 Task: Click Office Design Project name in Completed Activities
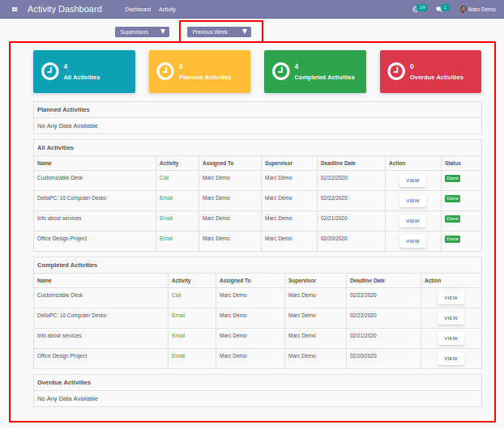62,356
